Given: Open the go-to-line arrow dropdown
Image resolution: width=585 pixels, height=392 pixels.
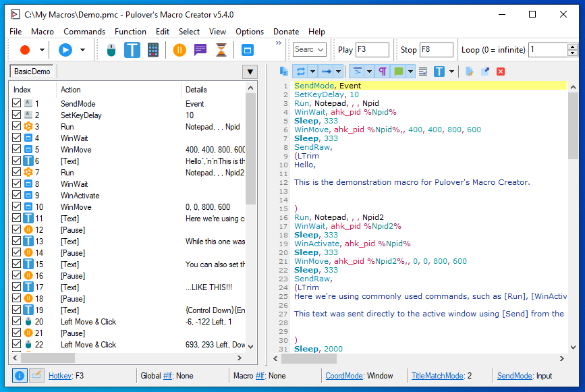Looking at the screenshot, I should pos(338,72).
